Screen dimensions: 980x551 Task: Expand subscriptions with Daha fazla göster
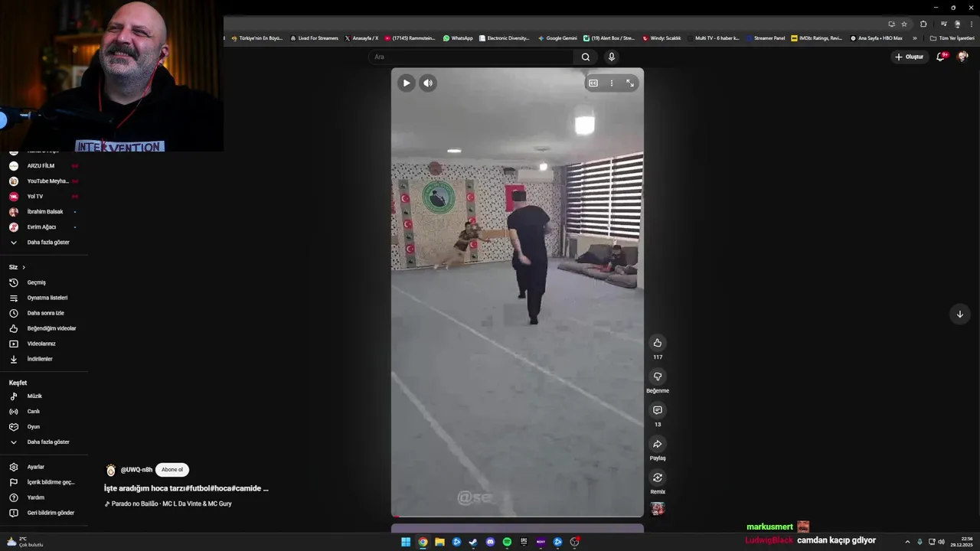(x=44, y=243)
